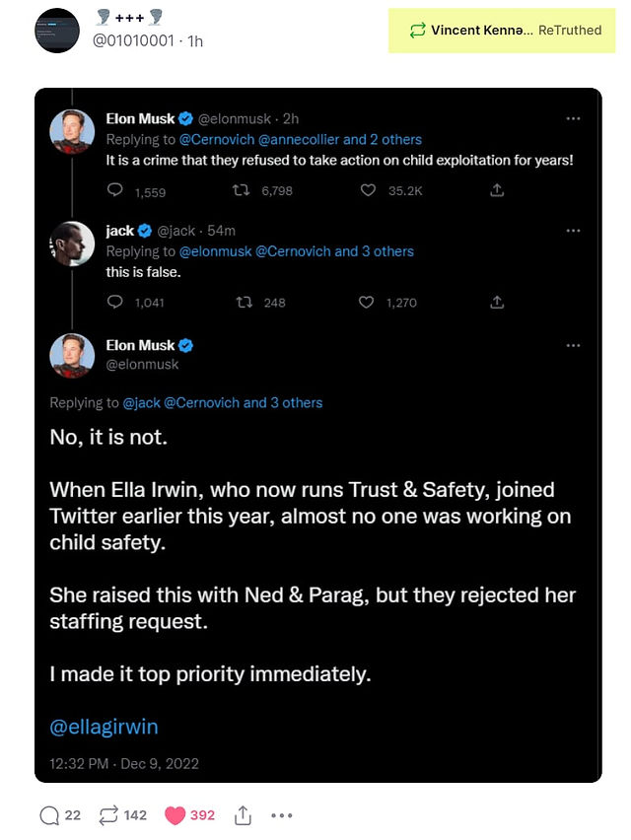Click the like icon with 1,270 on jack's tweet
Screen dimensions: 631x840
(366, 303)
